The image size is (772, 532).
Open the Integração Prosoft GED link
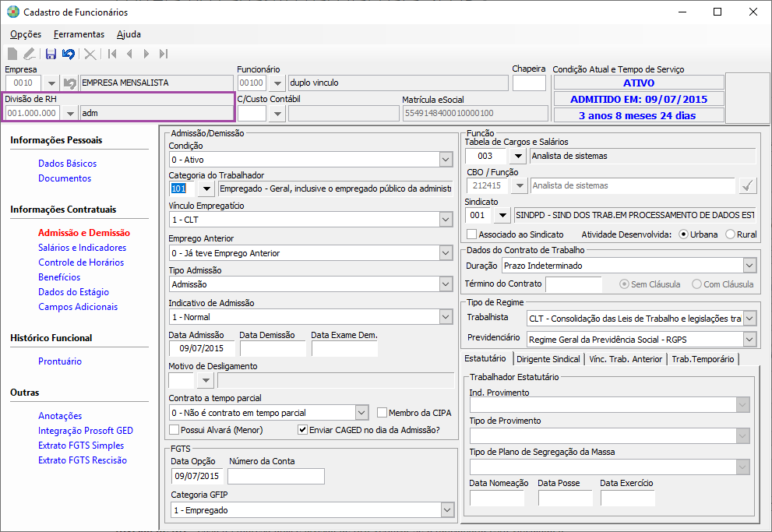coord(86,431)
